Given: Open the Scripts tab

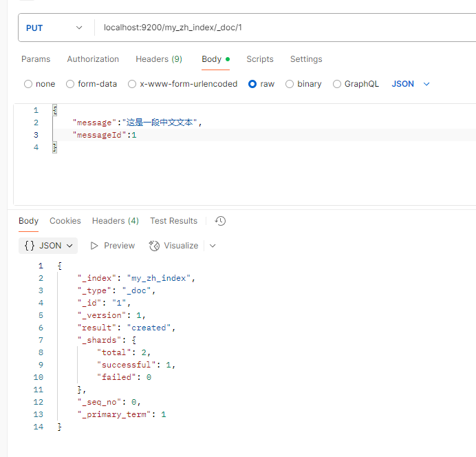Looking at the screenshot, I should pyautogui.click(x=260, y=59).
